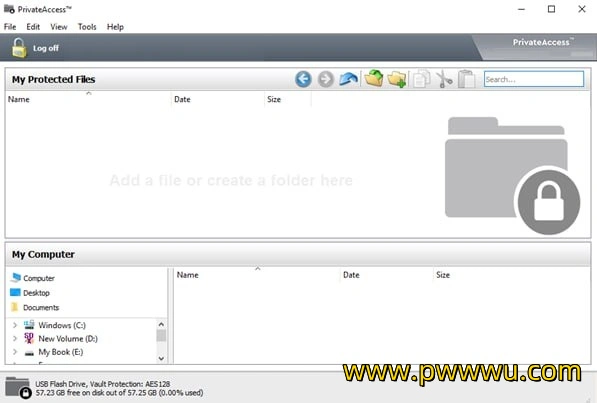Expand the New Volume (D:) tree node

coord(14,338)
